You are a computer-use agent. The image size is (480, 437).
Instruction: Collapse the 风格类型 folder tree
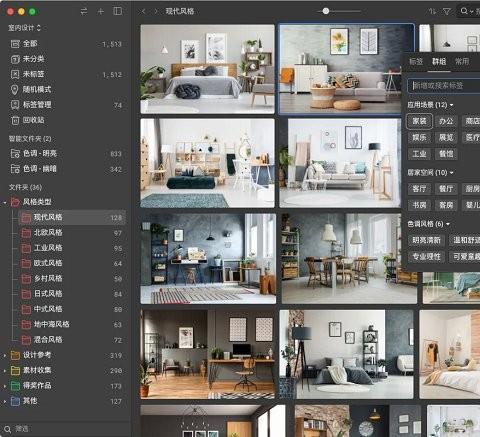(x=5, y=202)
